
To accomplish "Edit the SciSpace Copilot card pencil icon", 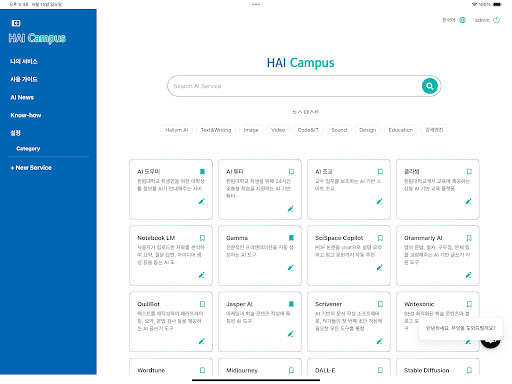I will [x=380, y=268].
